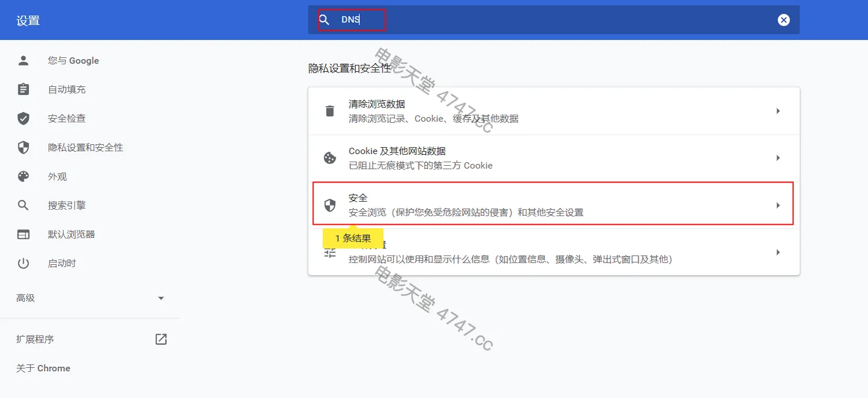The image size is (868, 398).
Task: Open 清除浏览数据 row arrow
Action: 778,111
